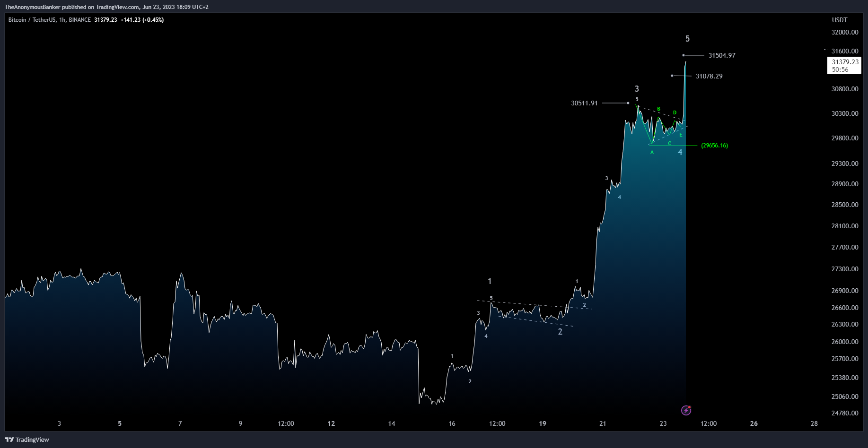
Task: Click 32000.00 on the price axis
Action: coord(844,32)
